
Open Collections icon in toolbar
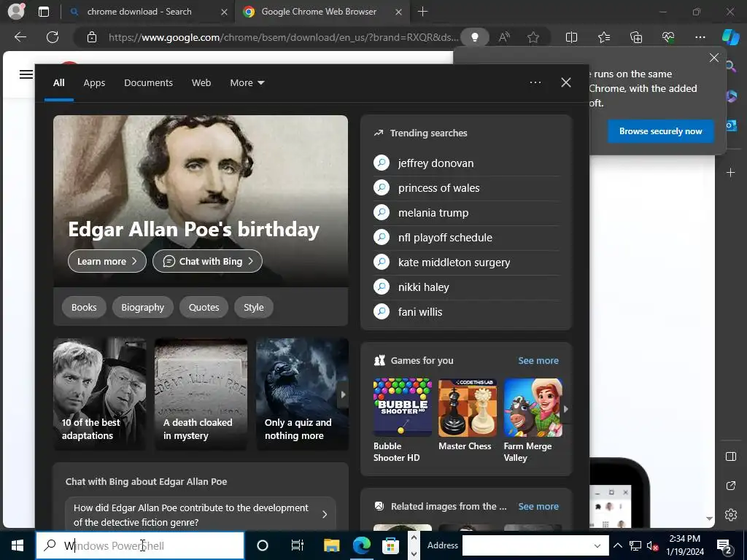636,37
